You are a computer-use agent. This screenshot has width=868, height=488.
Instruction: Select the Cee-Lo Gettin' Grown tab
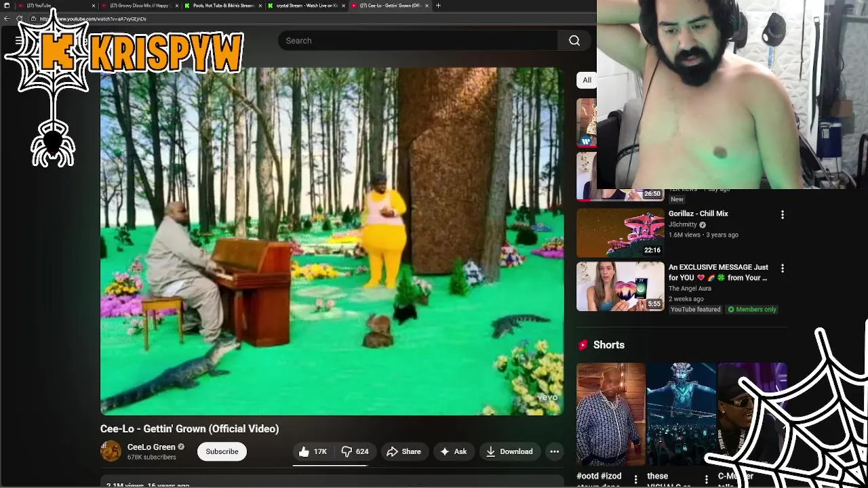[388, 5]
